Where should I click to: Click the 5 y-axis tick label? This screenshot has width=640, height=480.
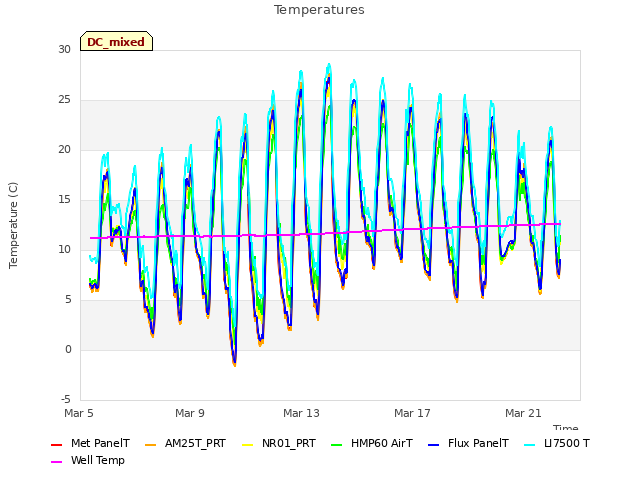68,300
